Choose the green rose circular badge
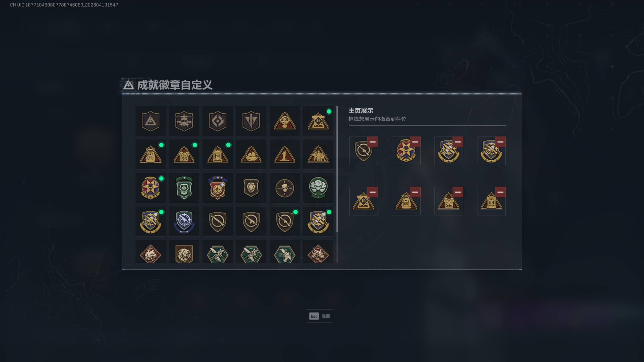Viewport: 644px width, 362px height. [x=318, y=188]
